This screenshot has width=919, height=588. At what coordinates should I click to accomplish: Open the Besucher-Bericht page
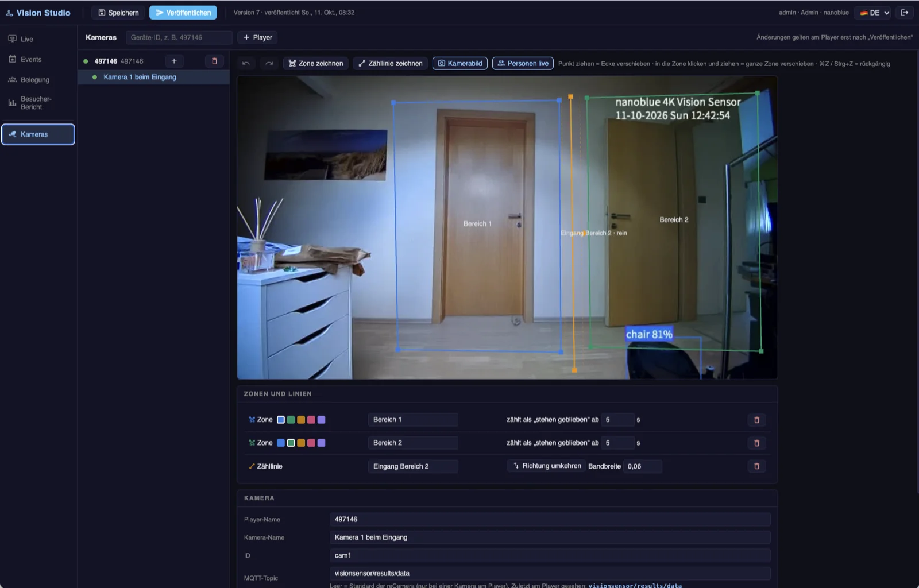(38, 103)
